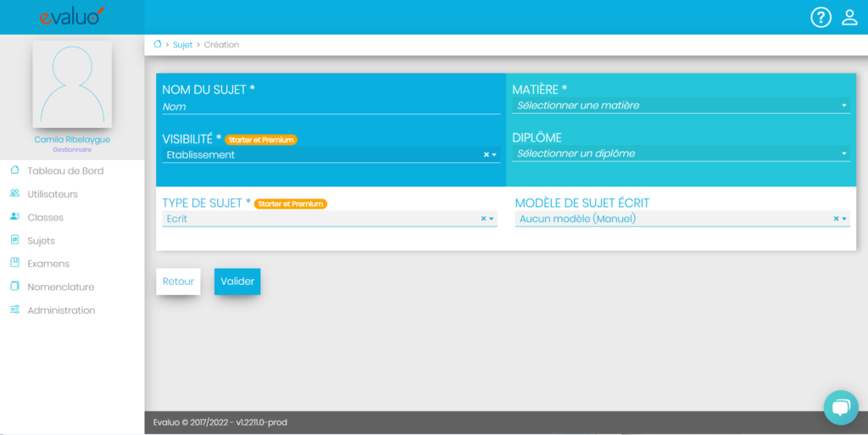Click the Administration sliders icon
Viewport: 868px width, 435px height.
[x=14, y=310]
